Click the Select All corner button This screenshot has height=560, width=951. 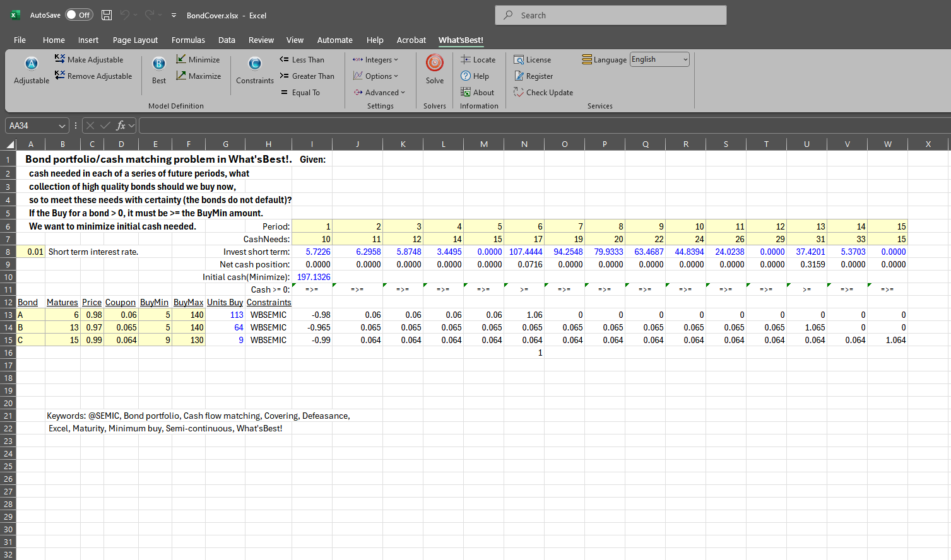point(8,144)
